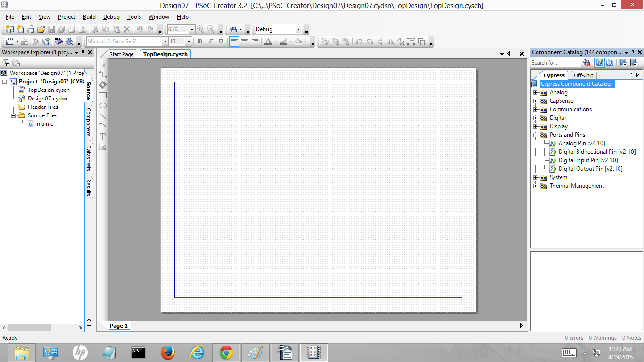
Task: Choose the Text annotation tool
Action: [x=103, y=137]
